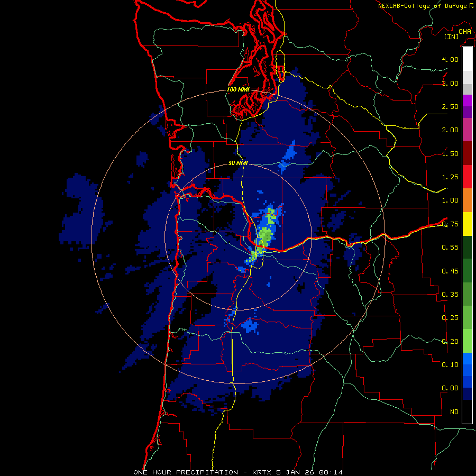Click the 0.25 legend value

pos(450,318)
